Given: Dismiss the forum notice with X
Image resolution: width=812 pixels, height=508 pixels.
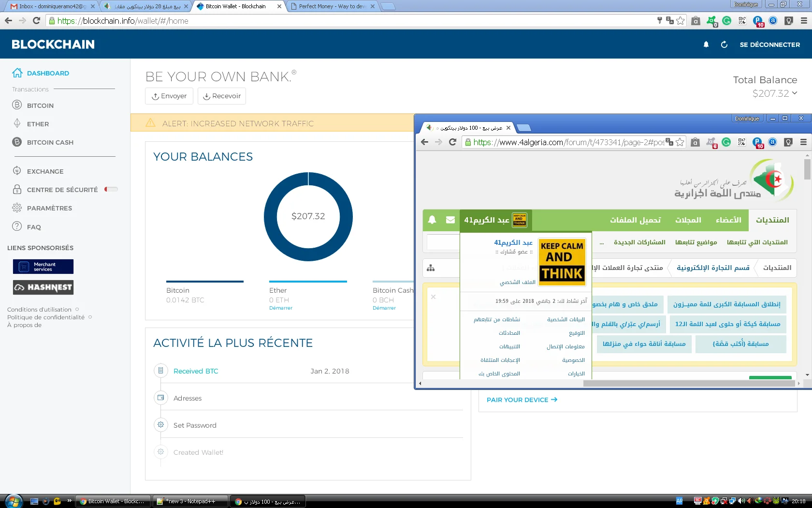Looking at the screenshot, I should pos(433,297).
